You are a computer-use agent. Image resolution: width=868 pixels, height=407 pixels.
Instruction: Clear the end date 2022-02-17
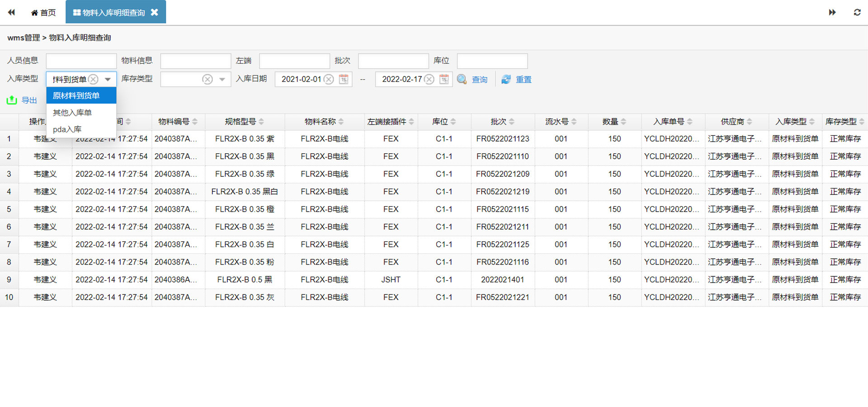(429, 79)
